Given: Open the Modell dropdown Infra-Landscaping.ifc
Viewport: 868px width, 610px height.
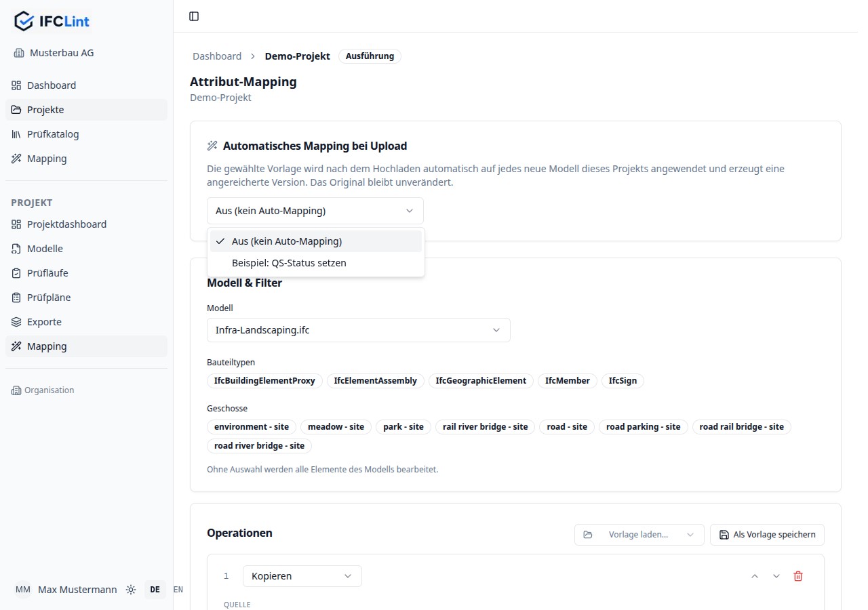Looking at the screenshot, I should (x=359, y=330).
